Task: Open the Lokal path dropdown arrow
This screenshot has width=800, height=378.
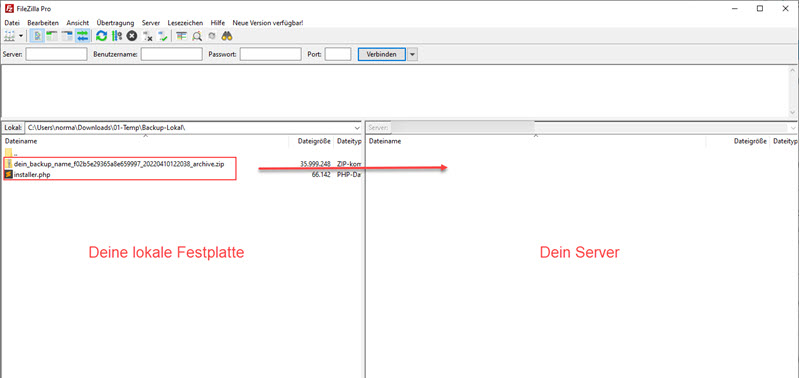Action: click(x=357, y=128)
